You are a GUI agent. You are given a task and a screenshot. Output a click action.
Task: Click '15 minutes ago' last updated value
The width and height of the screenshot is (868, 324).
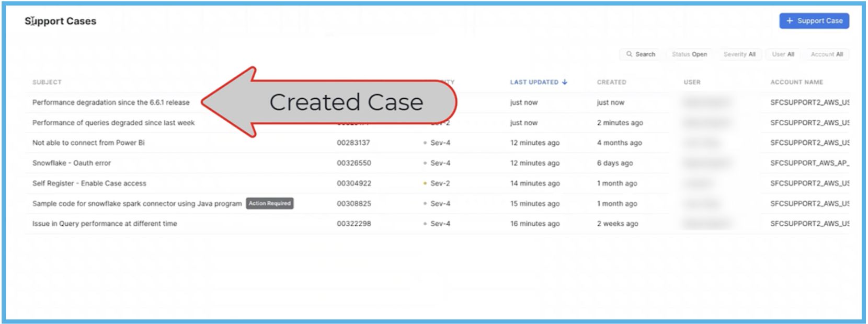535,203
